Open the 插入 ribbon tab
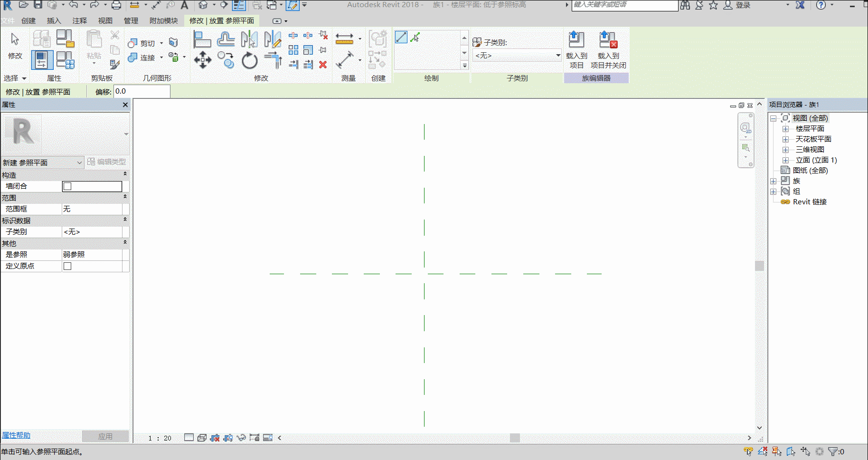Viewport: 868px width, 460px height. 54,21
